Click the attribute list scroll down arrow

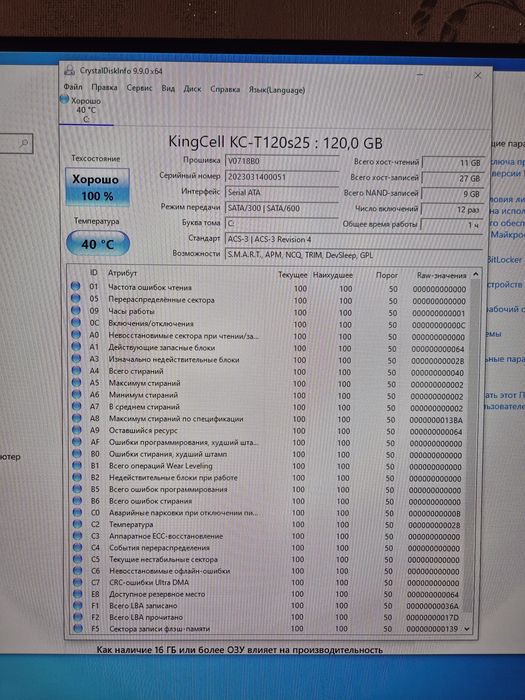467,629
